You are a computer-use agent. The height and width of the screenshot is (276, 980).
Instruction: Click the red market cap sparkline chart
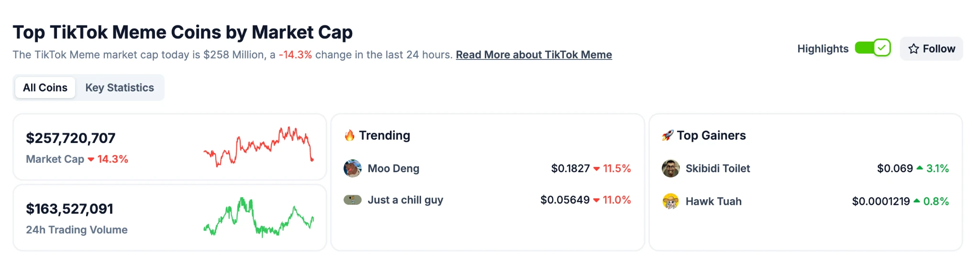point(258,146)
